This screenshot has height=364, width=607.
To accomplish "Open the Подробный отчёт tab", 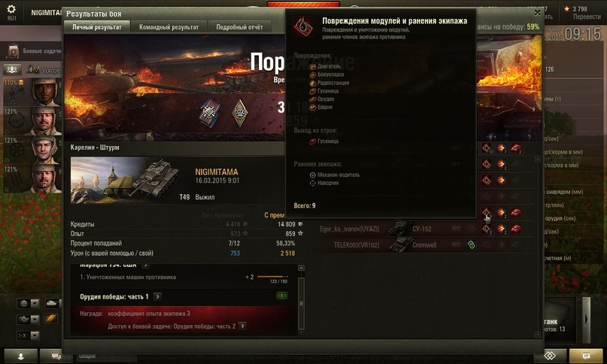I will click(x=239, y=27).
